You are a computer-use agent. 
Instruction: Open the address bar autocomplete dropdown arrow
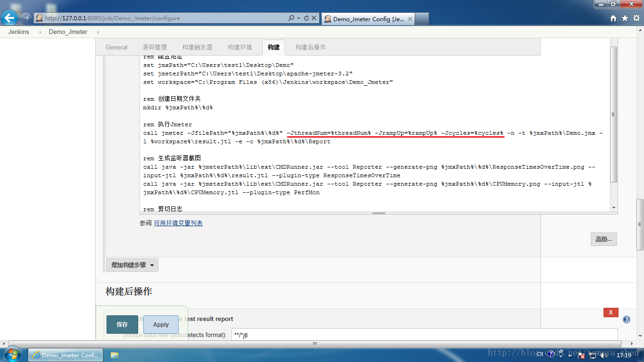298,18
